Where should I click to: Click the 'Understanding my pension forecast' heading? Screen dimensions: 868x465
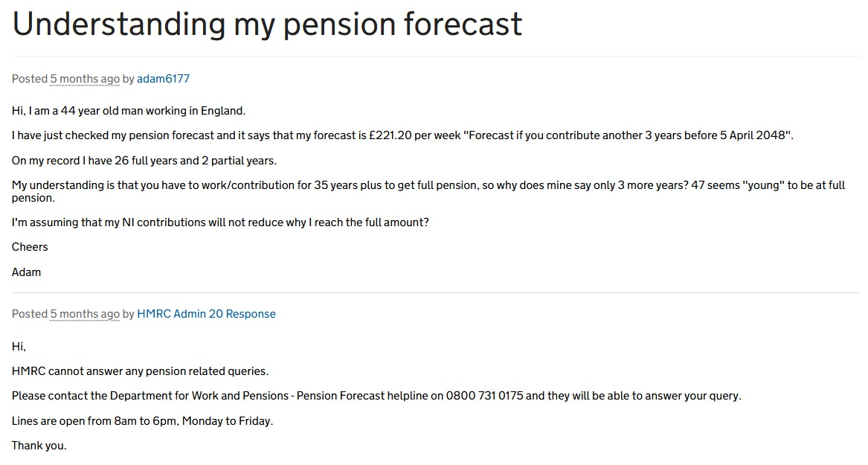click(x=267, y=24)
